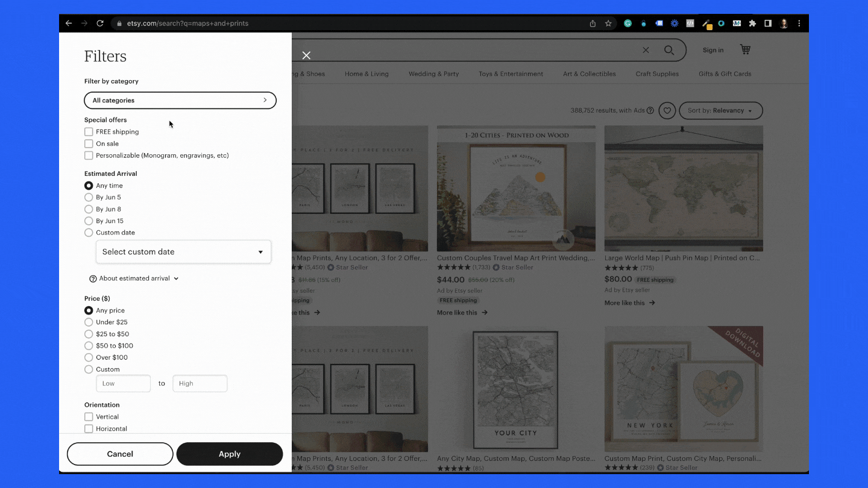
Task: Click More like this under the $80.00 listing
Action: pos(630,303)
